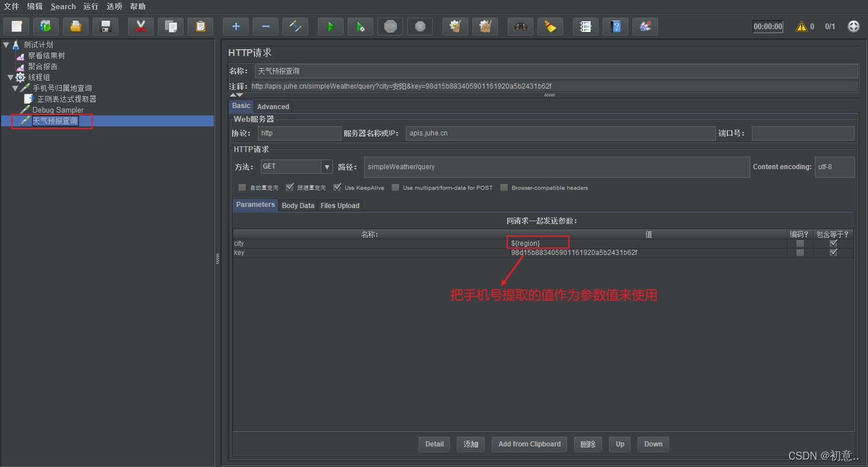Viewport: 868px width, 467px height.
Task: Click the binoculars Search icon
Action: 520,26
